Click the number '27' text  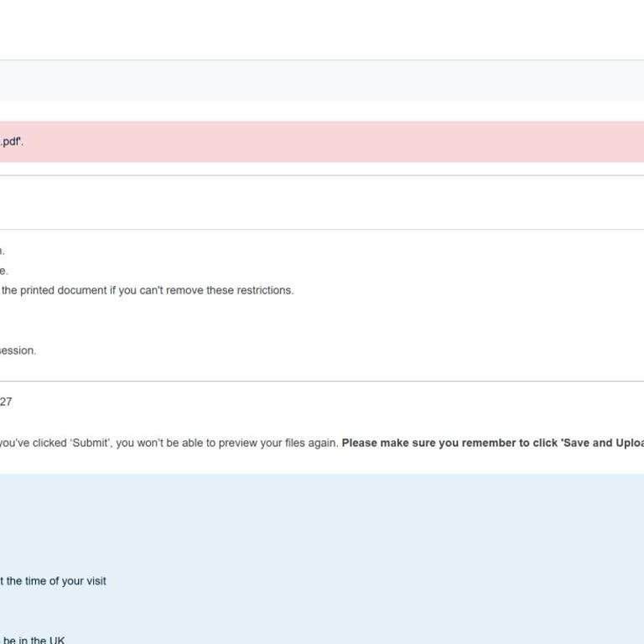(6, 402)
